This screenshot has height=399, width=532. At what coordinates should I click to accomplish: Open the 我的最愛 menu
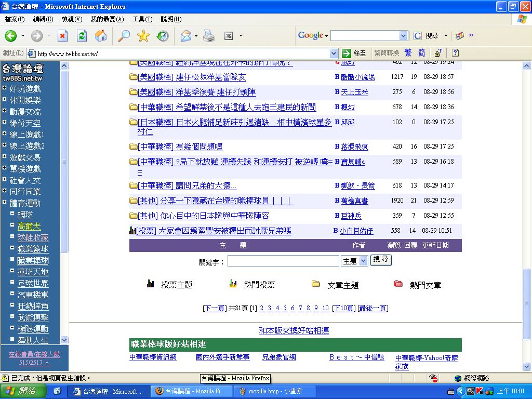coord(107,19)
